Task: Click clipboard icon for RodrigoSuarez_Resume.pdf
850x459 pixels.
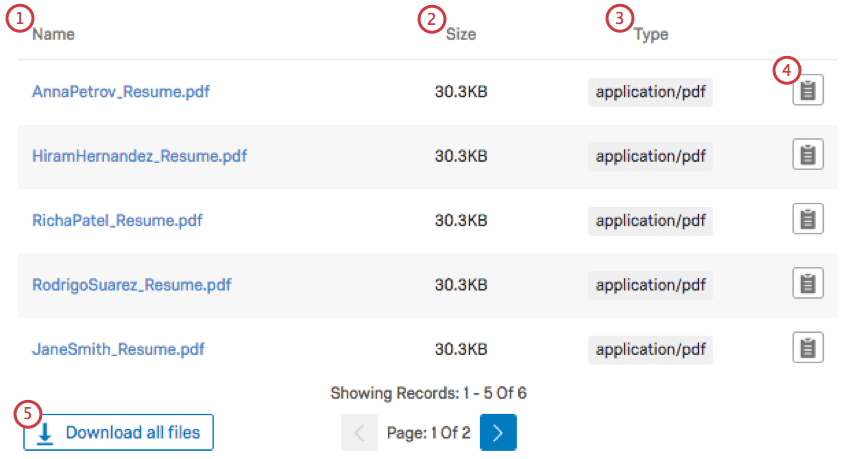Action: pyautogui.click(x=808, y=284)
